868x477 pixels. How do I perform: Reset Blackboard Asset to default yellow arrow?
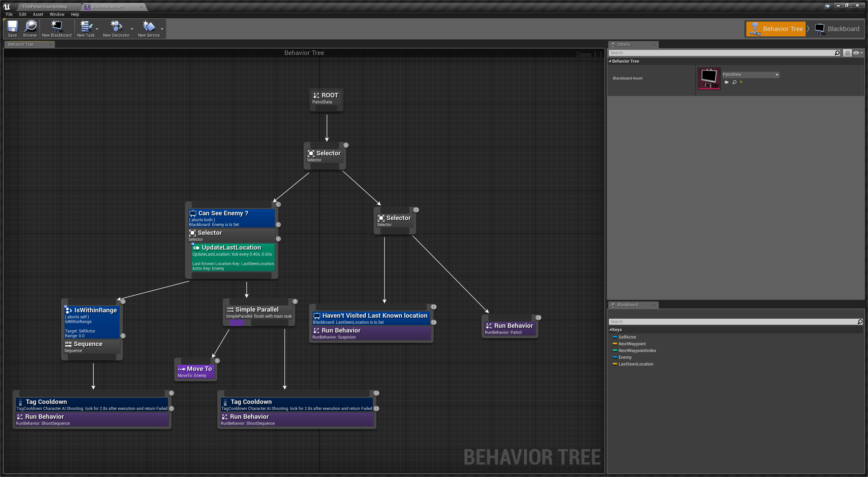tap(741, 82)
